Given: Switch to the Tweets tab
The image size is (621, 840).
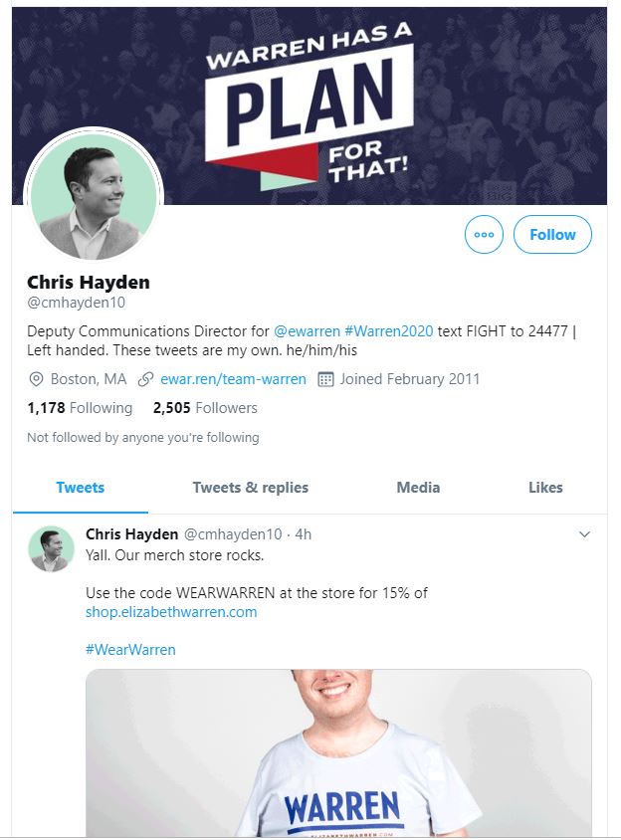Looking at the screenshot, I should 81,488.
